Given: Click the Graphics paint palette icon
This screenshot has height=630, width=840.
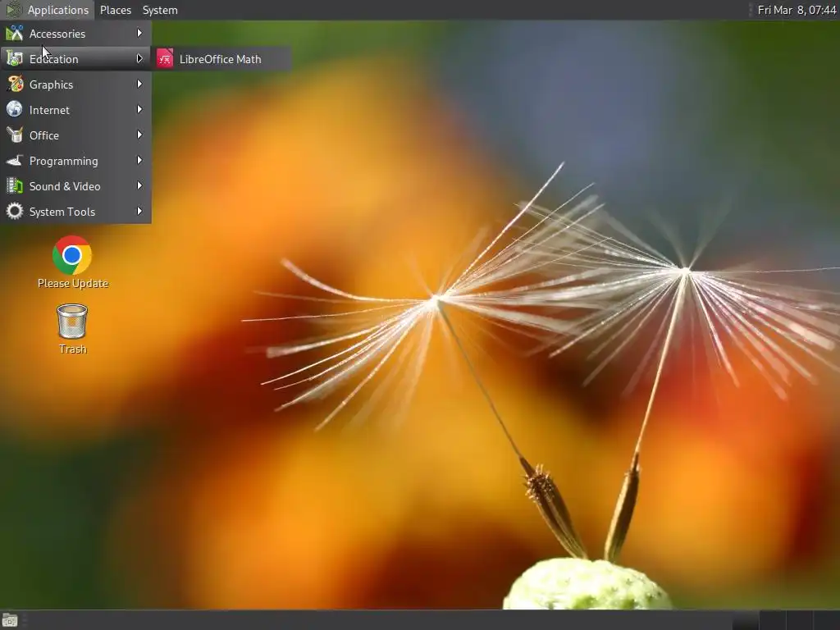Looking at the screenshot, I should point(15,84).
